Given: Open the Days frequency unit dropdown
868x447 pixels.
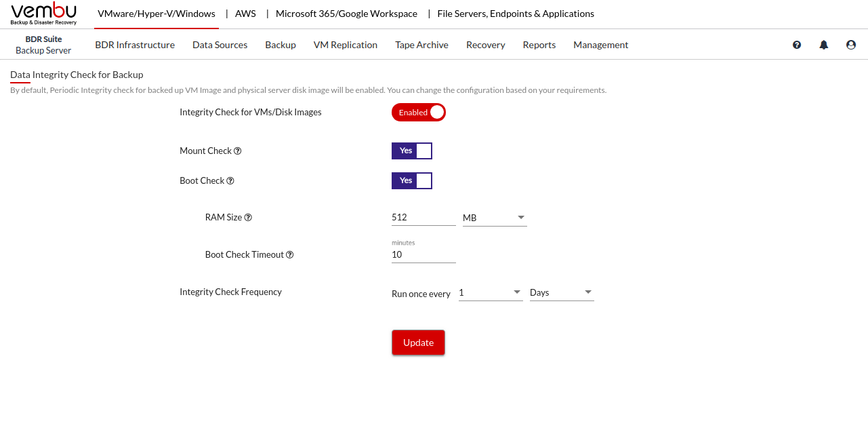Looking at the screenshot, I should point(562,292).
